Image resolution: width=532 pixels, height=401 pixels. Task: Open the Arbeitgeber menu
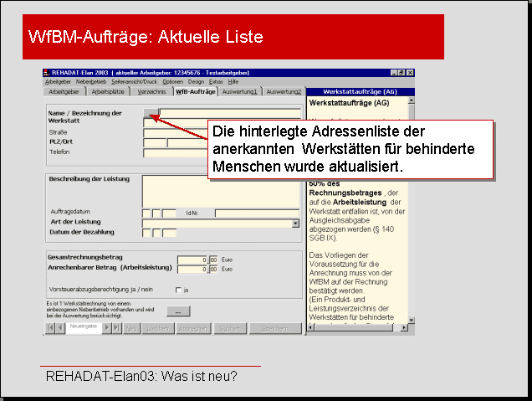[x=58, y=82]
